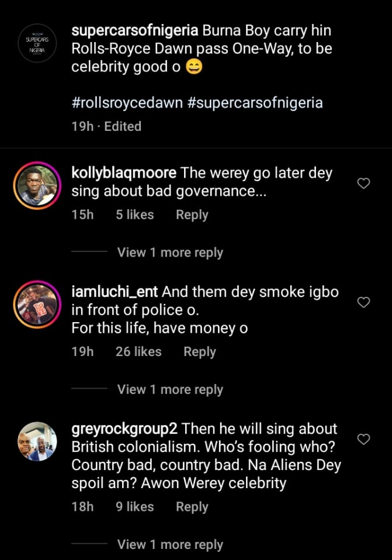This screenshot has width=392, height=560.
Task: Reply to greyrockgroup2's comment
Action: point(192,506)
